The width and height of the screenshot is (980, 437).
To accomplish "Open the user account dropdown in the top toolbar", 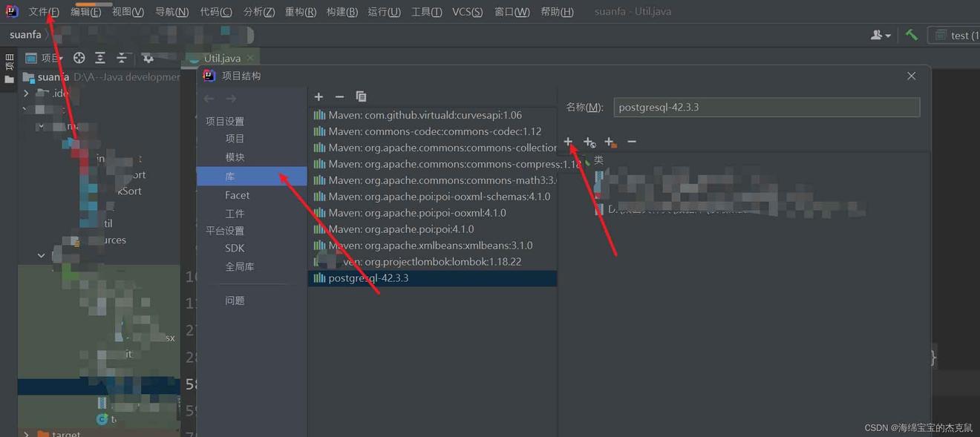I will 881,35.
